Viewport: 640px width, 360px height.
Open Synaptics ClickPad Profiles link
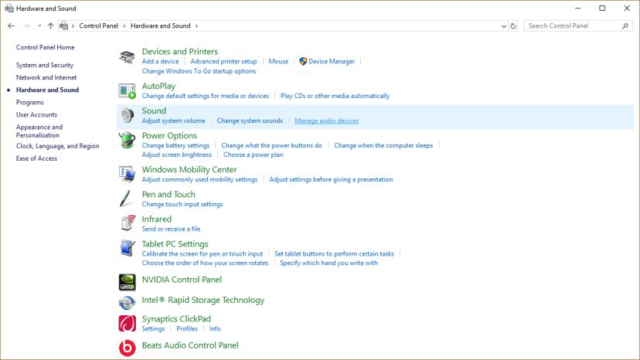pos(187,329)
